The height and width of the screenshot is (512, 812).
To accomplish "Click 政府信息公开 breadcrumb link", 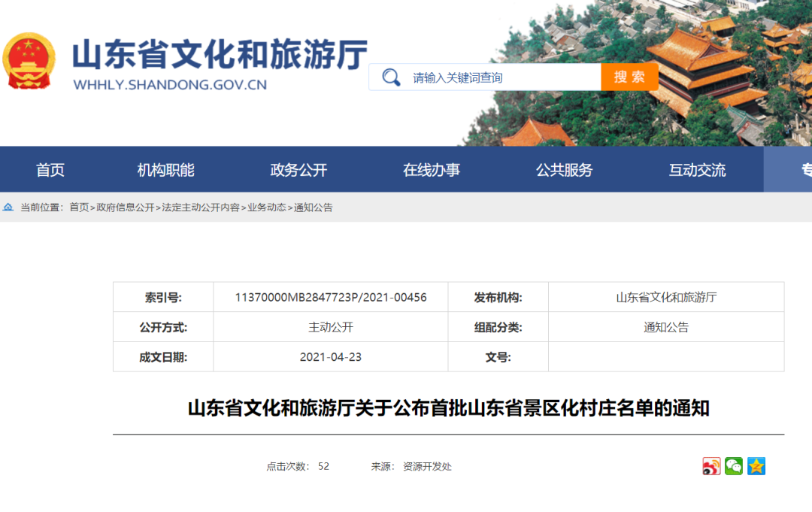I will point(126,207).
